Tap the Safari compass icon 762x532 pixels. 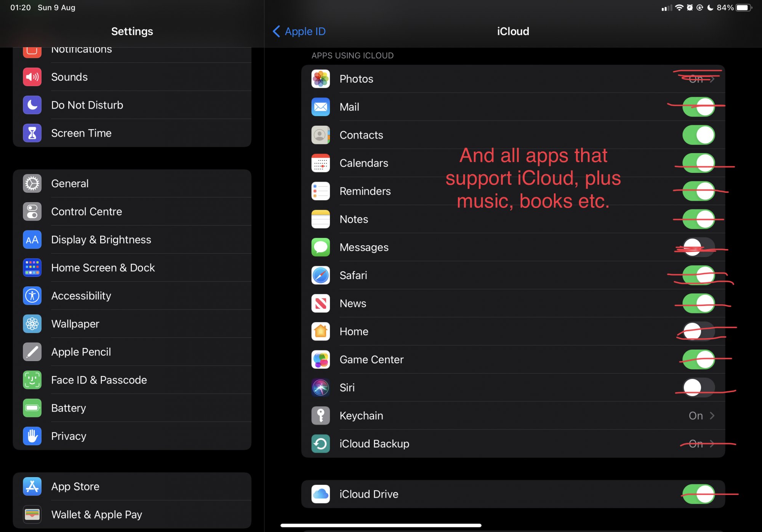tap(320, 275)
